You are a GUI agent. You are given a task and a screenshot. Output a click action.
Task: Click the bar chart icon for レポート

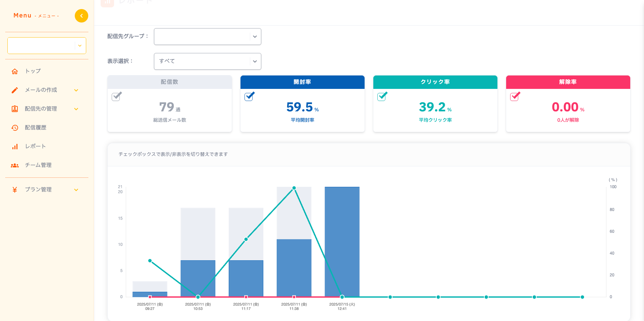[15, 147]
